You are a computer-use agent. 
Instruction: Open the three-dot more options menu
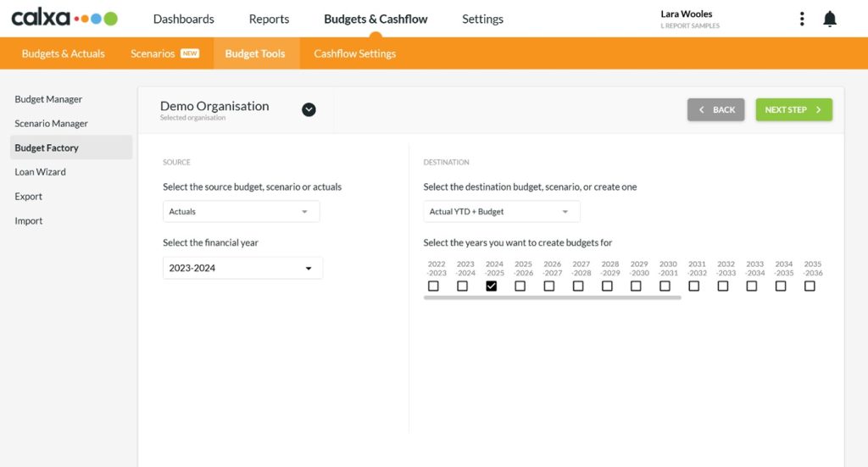tap(802, 19)
